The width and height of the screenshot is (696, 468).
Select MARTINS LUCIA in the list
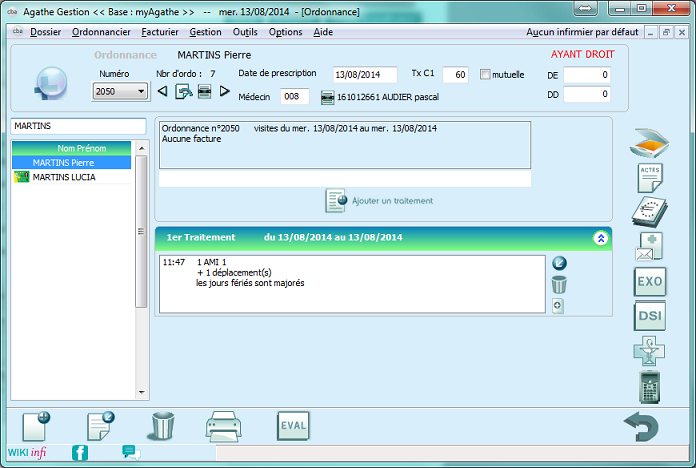tap(71, 177)
